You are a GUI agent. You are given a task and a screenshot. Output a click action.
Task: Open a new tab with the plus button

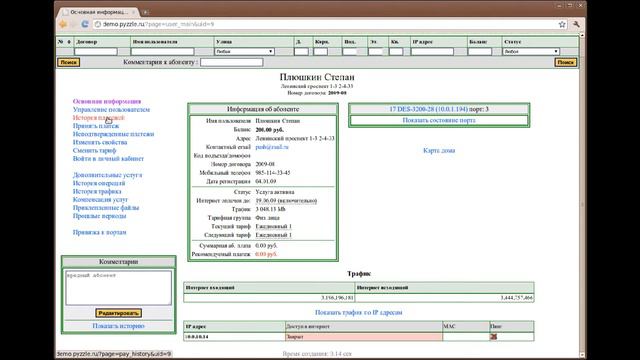(x=145, y=12)
